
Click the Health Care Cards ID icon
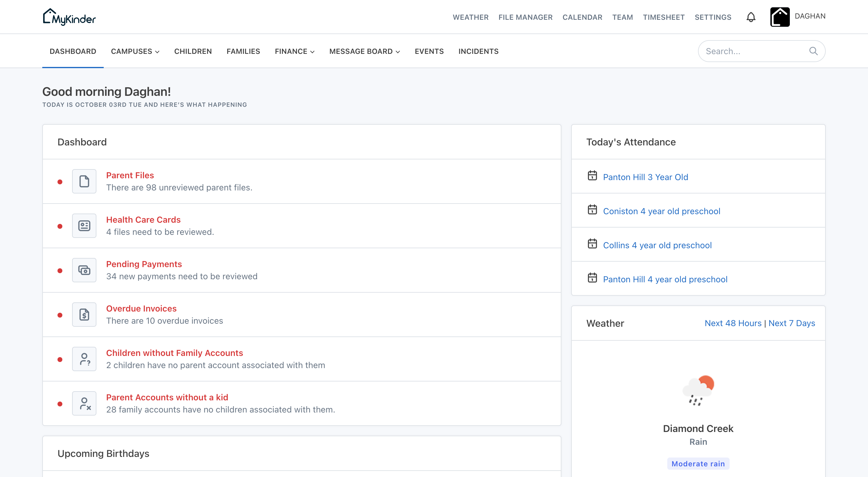click(84, 225)
